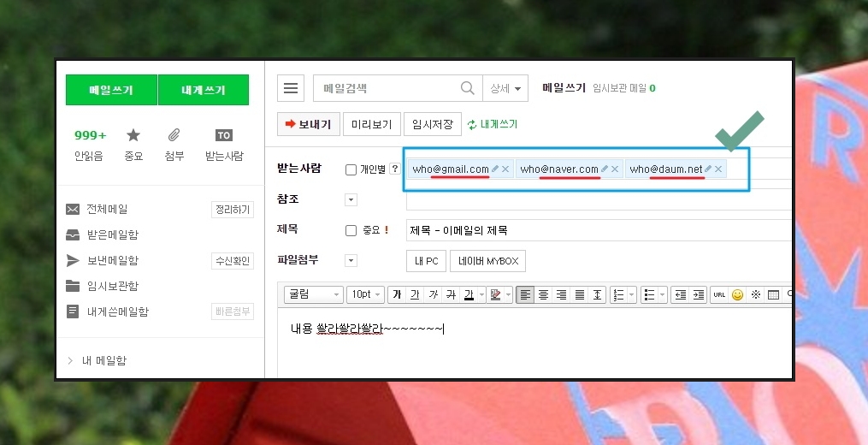The width and height of the screenshot is (868, 445).
Task: Toggle bold 가 formatting
Action: [397, 295]
